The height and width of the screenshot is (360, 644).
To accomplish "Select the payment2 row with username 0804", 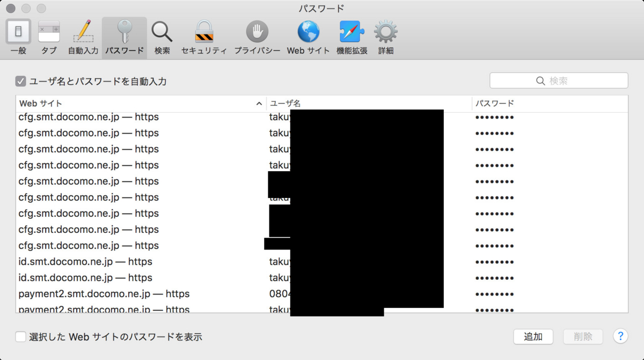I will 322,294.
